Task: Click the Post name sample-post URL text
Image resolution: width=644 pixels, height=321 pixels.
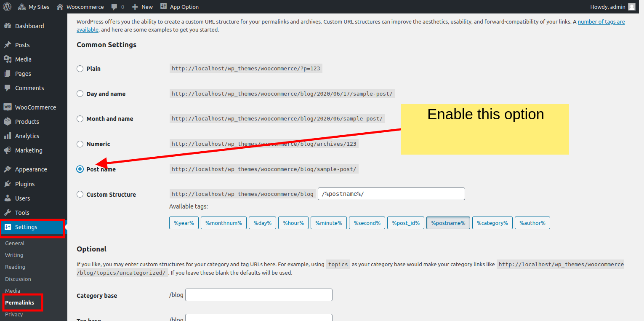Action: [x=264, y=169]
